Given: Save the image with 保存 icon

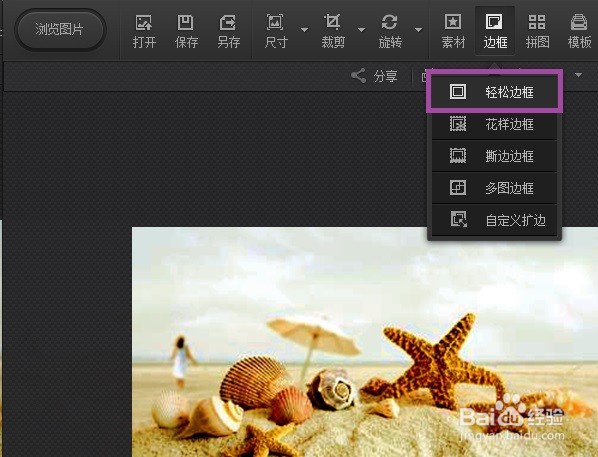Looking at the screenshot, I should 186,32.
